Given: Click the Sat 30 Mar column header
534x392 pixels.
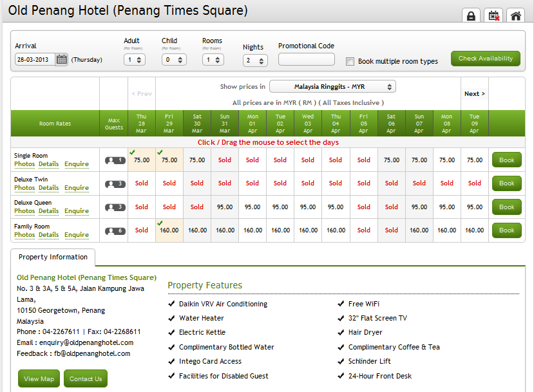Looking at the screenshot, I should 197,124.
